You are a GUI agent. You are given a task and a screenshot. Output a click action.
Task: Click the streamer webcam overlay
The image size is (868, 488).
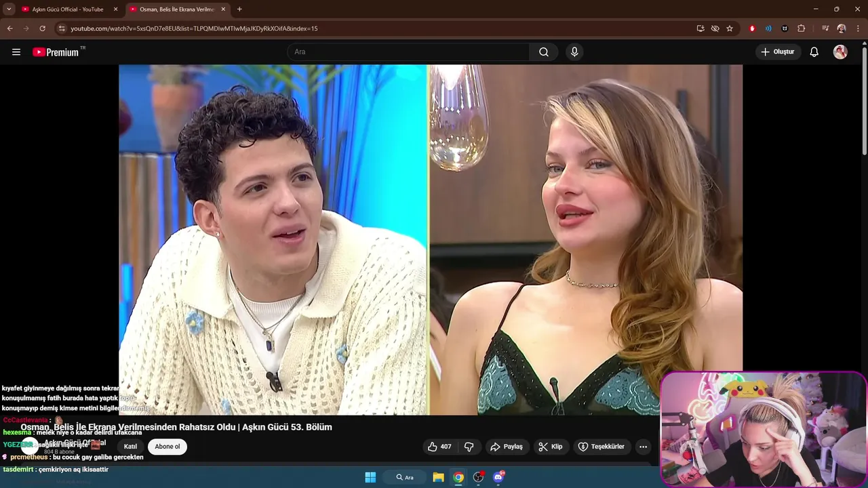(764, 429)
